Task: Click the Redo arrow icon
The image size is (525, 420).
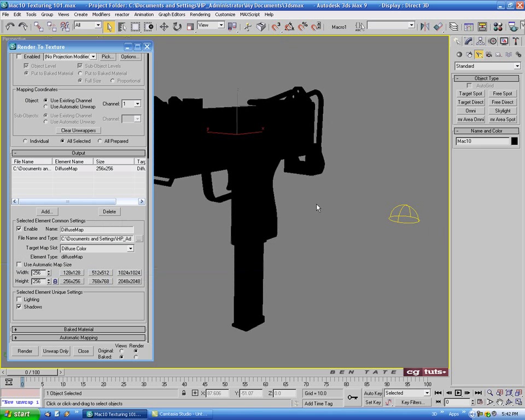Action: (23, 26)
